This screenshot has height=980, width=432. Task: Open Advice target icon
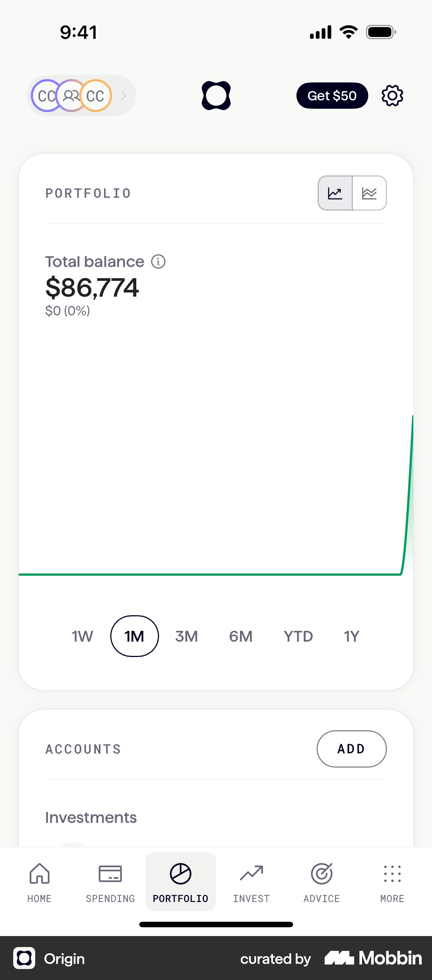(x=322, y=881)
